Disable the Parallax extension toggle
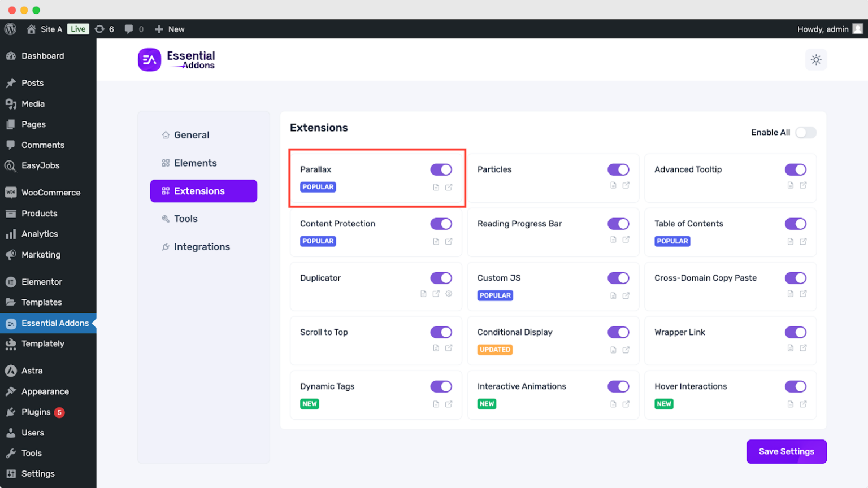This screenshot has height=488, width=868. [x=441, y=169]
